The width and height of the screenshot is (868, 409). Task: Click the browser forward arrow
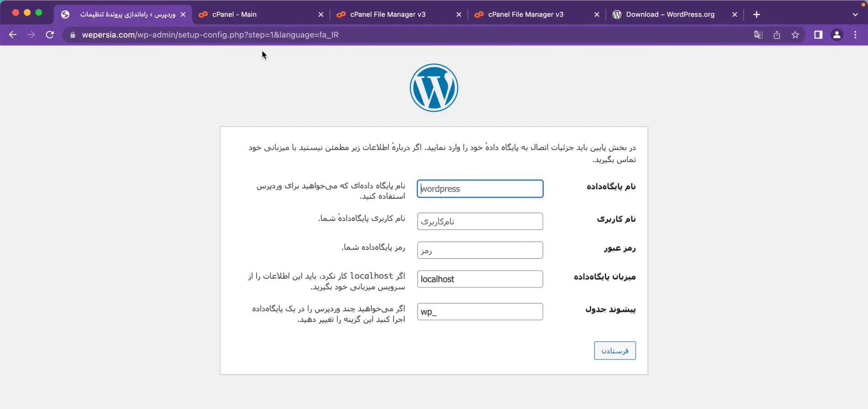click(x=31, y=35)
